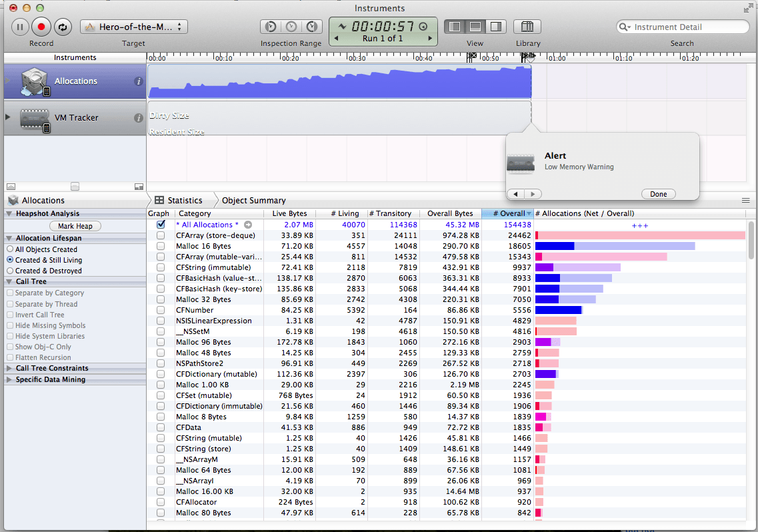The height and width of the screenshot is (532, 758).
Task: Click the Allocations instrument info icon
Action: (139, 81)
